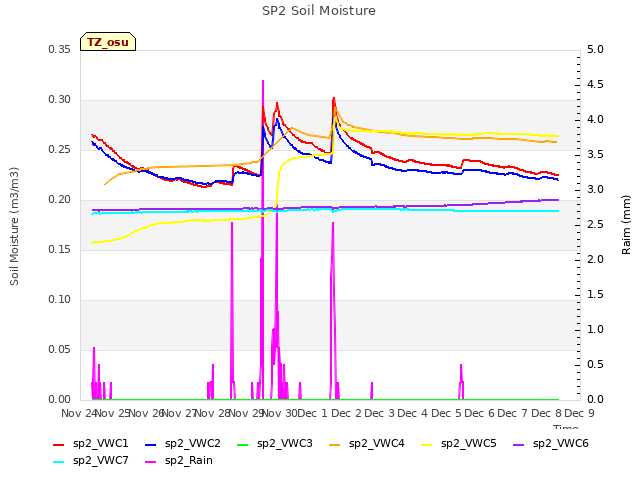
Task: Click the Nov 30 date tick label
Action: pyautogui.click(x=280, y=413)
